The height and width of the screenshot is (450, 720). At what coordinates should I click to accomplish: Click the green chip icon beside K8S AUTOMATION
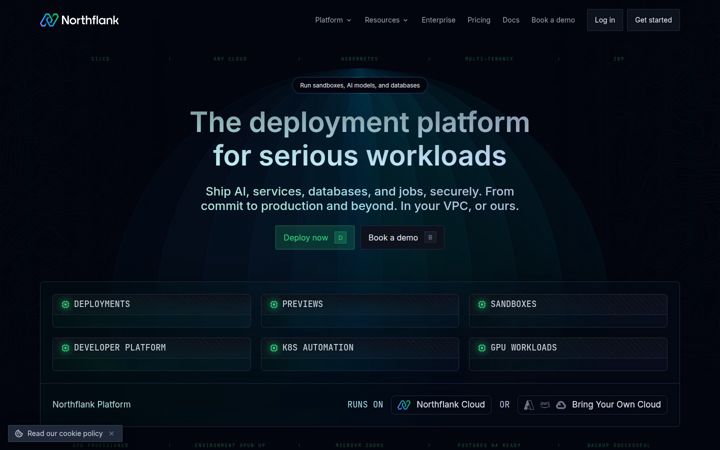[x=274, y=348]
